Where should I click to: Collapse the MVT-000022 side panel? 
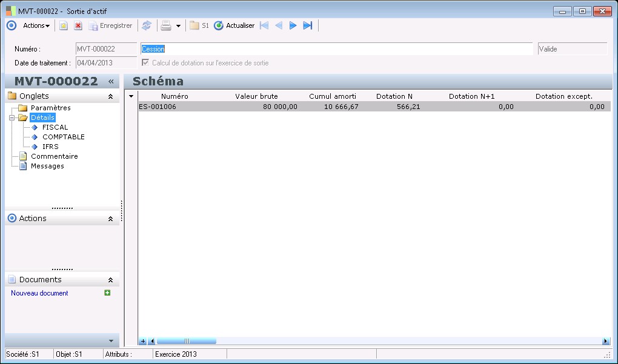[111, 82]
